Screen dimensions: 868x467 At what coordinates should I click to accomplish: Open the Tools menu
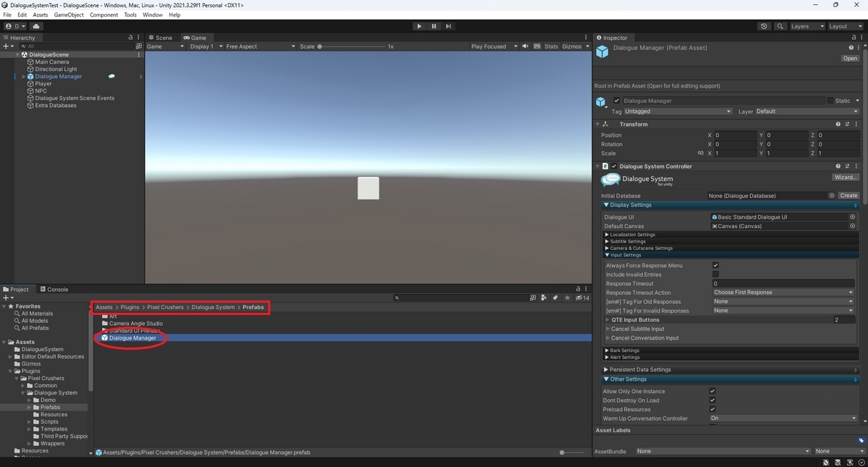[x=130, y=14]
